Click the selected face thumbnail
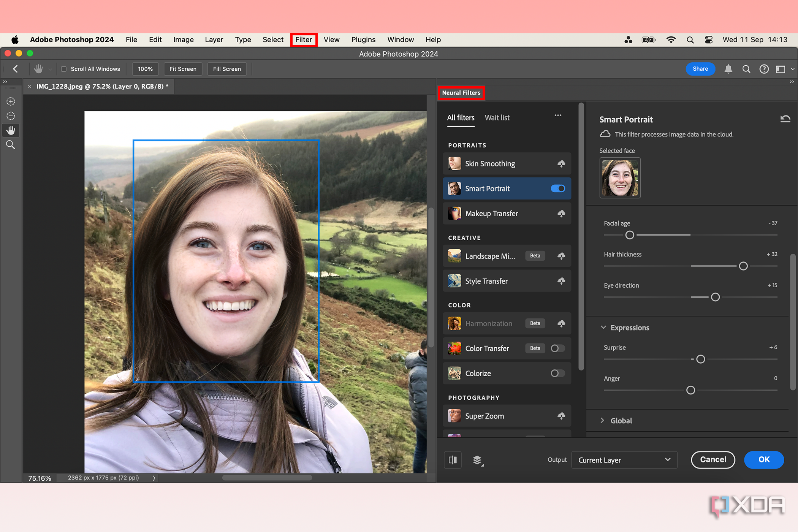This screenshot has height=532, width=798. click(620, 178)
